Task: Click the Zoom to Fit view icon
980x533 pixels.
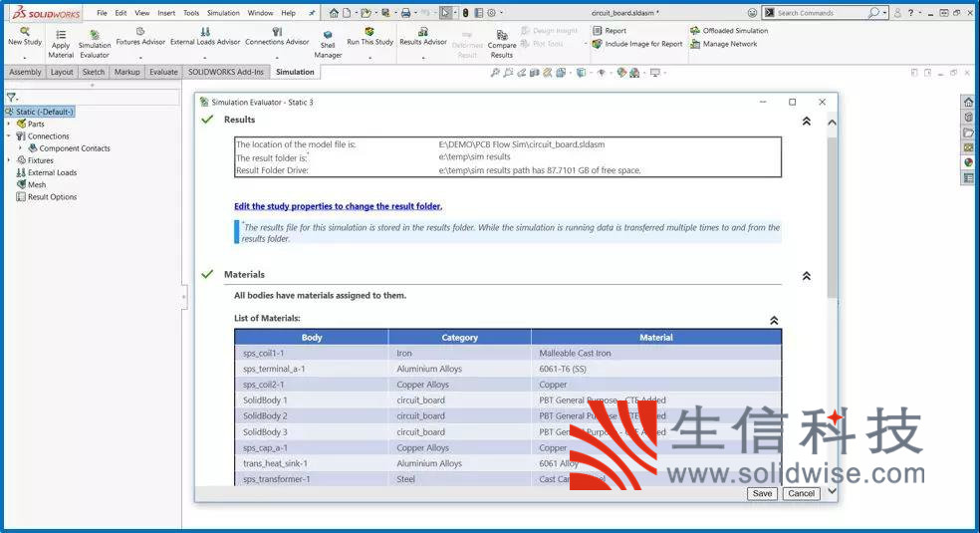Action: coord(494,73)
